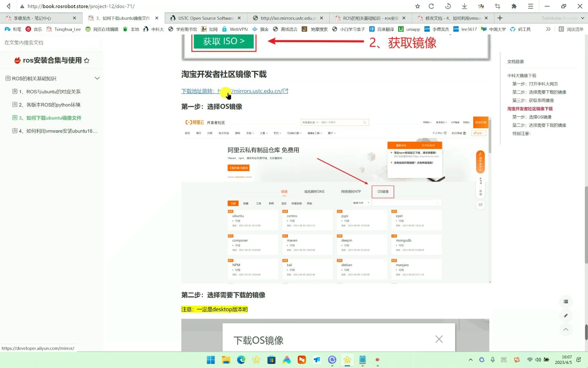
Task: Click the microphone tray icon
Action: (x=493, y=360)
